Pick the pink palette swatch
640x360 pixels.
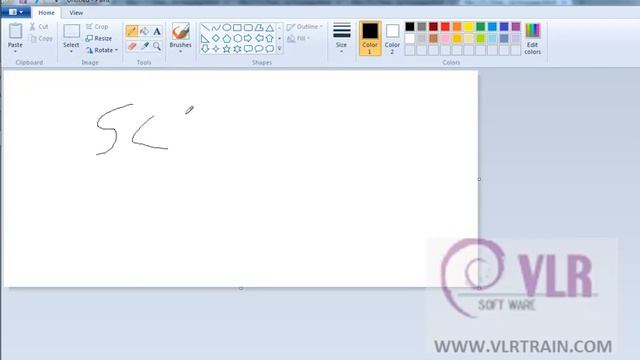445,39
